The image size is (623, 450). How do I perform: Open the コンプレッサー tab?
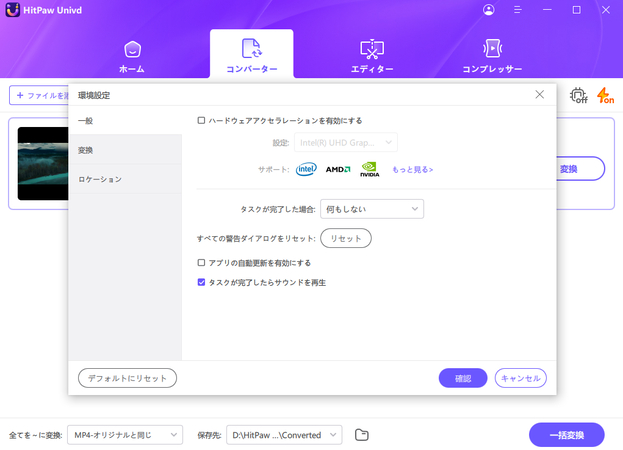coord(492,56)
